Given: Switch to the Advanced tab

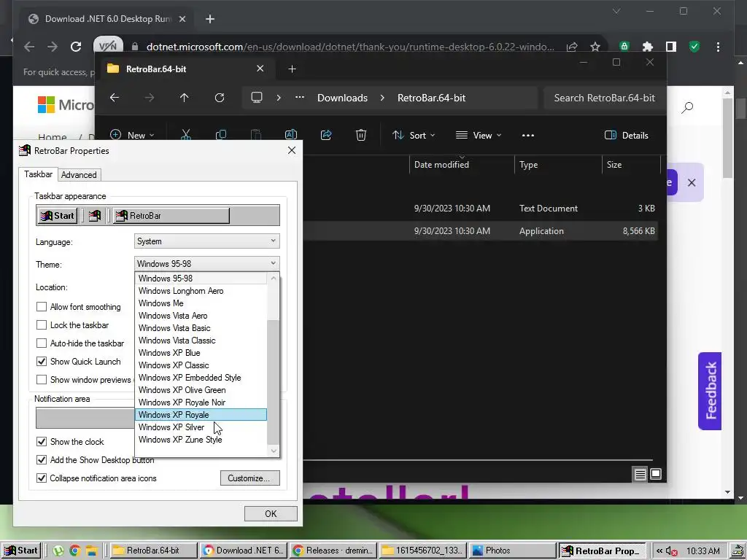Looking at the screenshot, I should coord(79,175).
